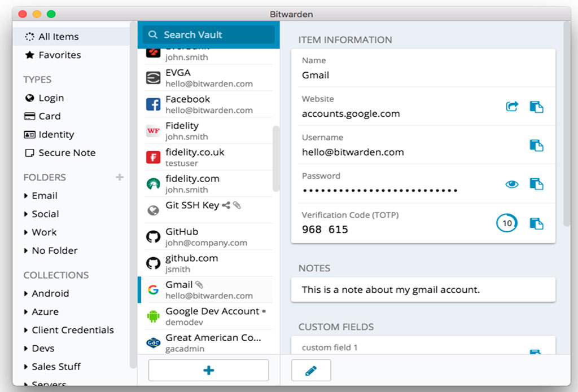
Task: Click the Facebook logo icon
Action: [x=153, y=104]
